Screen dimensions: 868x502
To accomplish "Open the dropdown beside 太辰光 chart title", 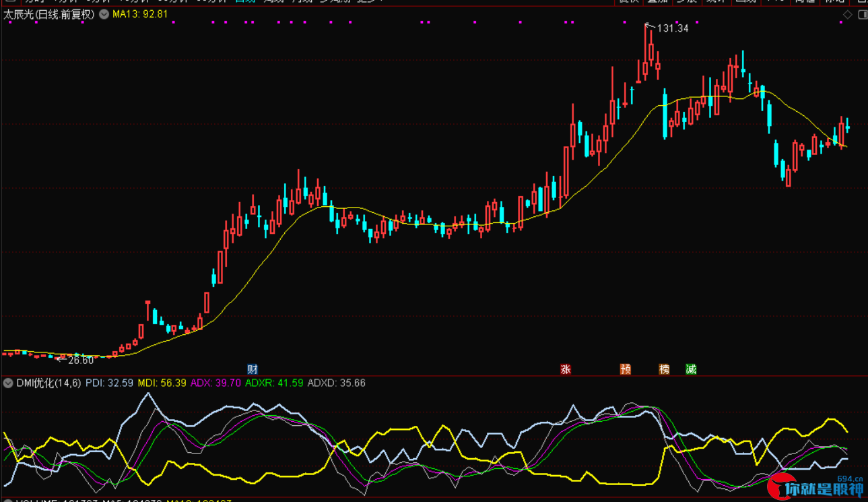I will click(104, 14).
